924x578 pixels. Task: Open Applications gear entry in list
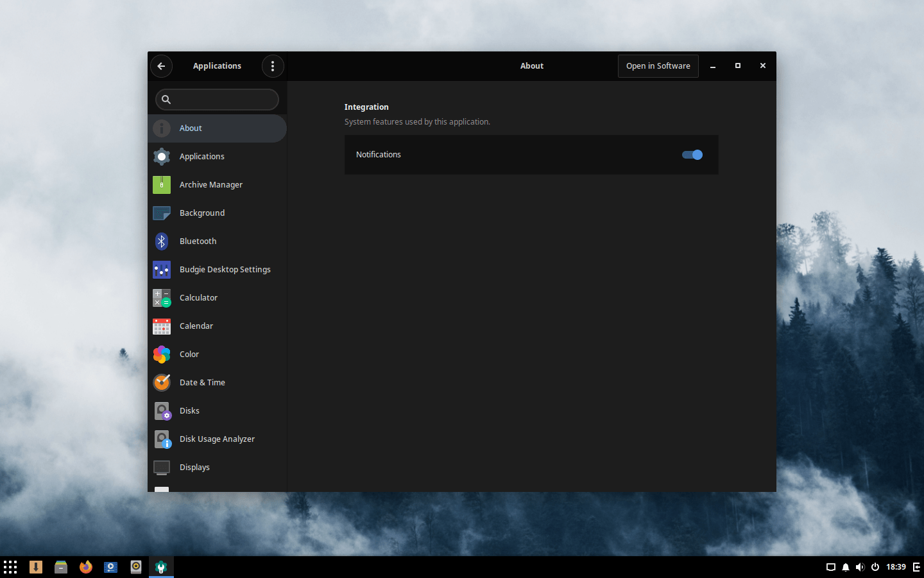217,157
